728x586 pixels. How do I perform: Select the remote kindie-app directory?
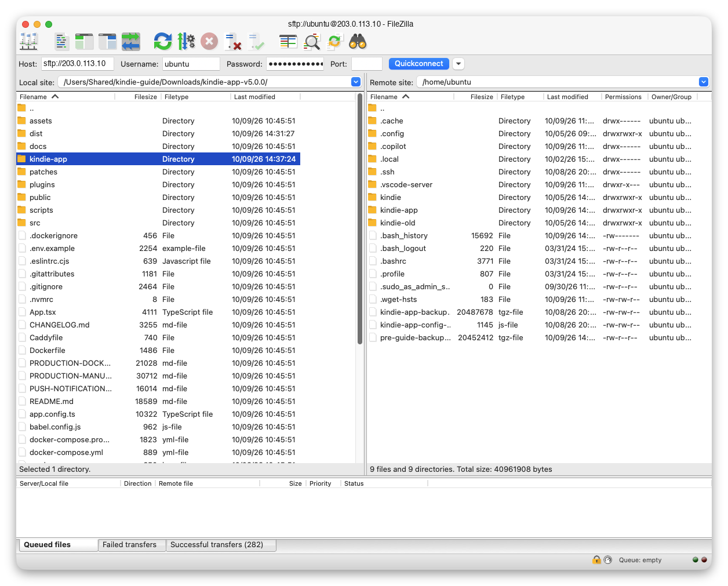tap(532, 210)
